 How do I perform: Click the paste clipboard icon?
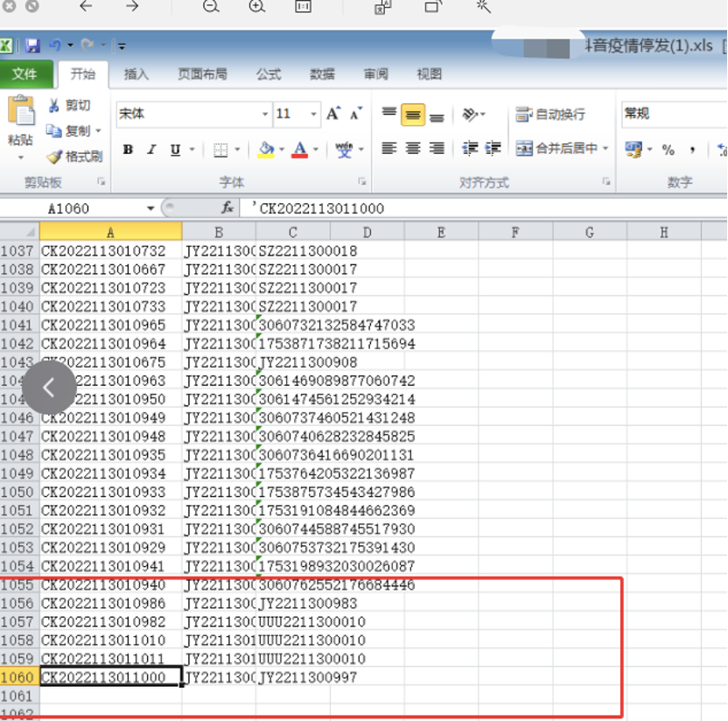(20, 111)
